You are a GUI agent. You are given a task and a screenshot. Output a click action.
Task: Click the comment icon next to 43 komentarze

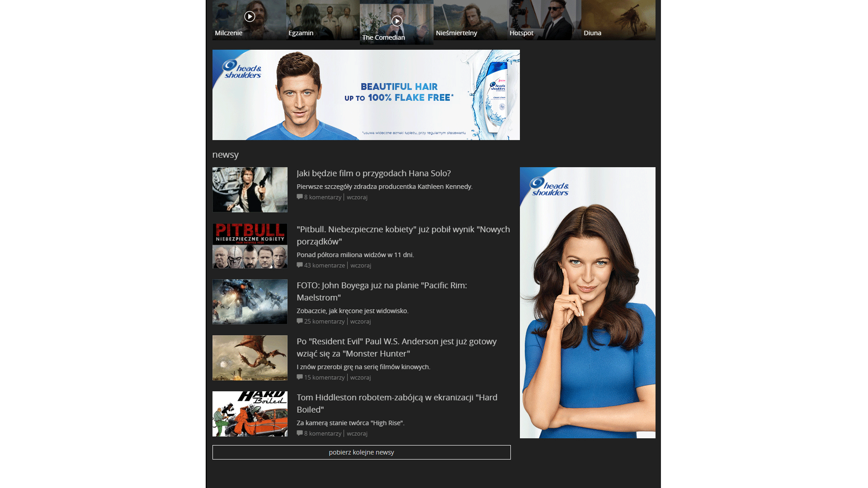300,265
